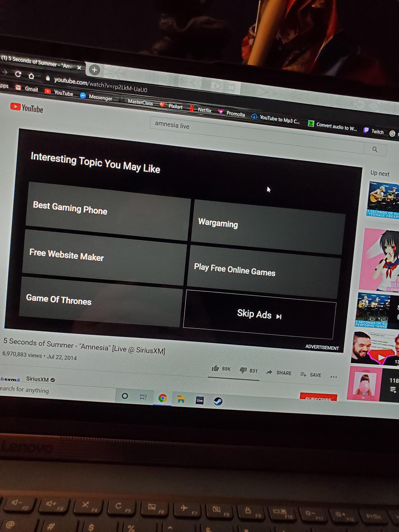Image resolution: width=399 pixels, height=532 pixels.
Task: Choose Play Free Online Games ad topic
Action: click(264, 272)
